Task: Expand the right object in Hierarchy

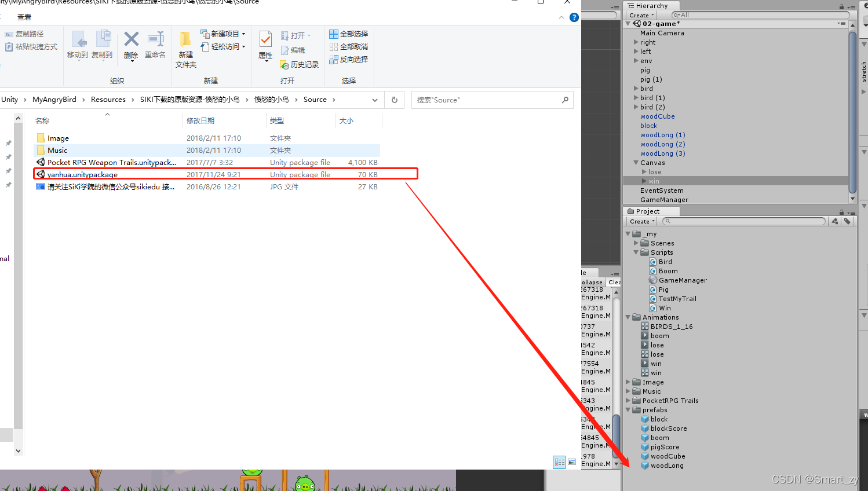Action: [636, 42]
